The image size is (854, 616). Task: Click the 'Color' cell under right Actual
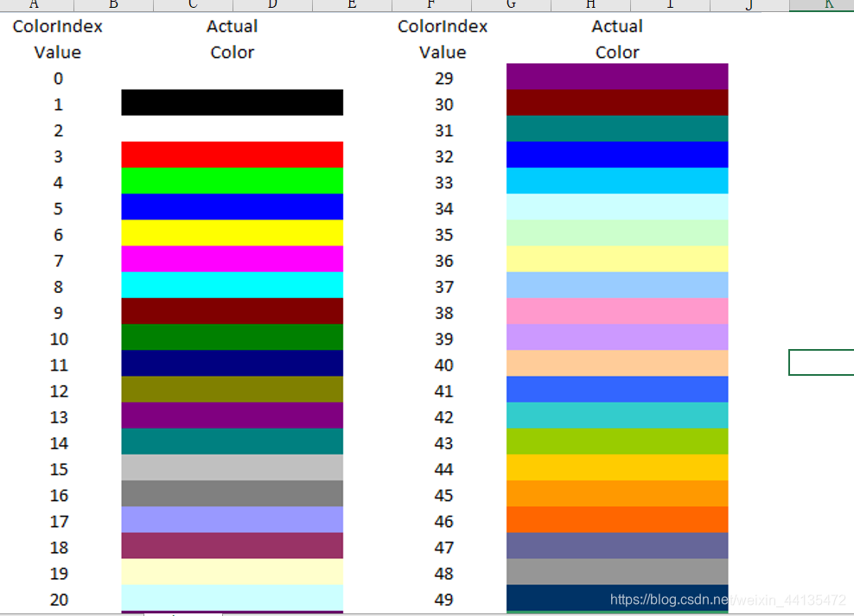[617, 52]
